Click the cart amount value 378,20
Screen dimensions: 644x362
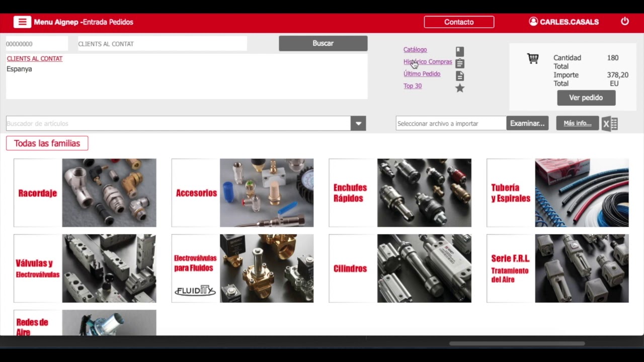[x=618, y=75]
